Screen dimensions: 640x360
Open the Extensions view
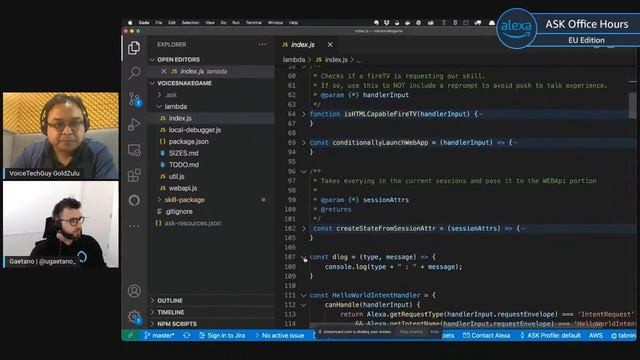point(134,176)
